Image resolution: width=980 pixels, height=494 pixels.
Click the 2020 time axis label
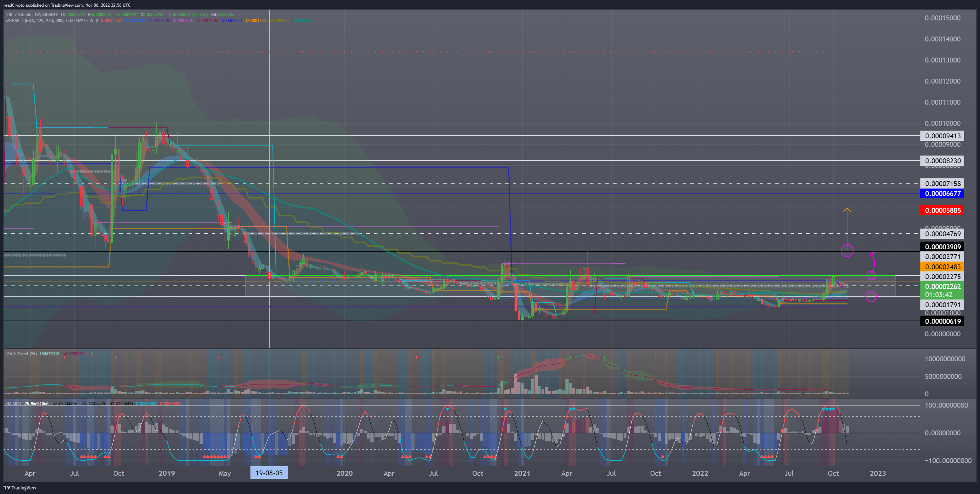(344, 473)
